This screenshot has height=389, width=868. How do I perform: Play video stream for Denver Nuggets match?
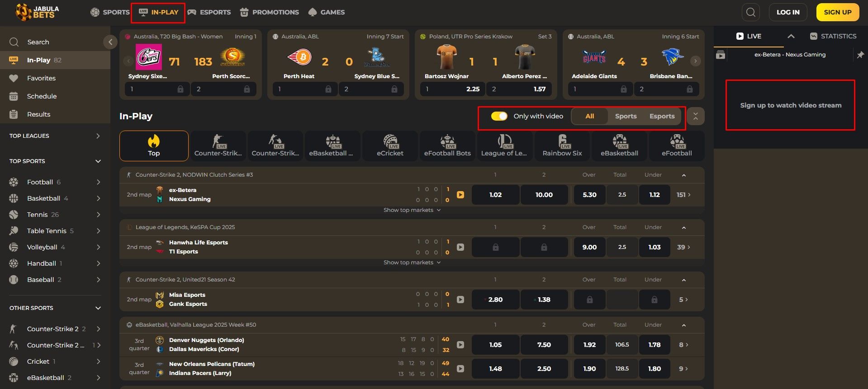click(x=460, y=345)
